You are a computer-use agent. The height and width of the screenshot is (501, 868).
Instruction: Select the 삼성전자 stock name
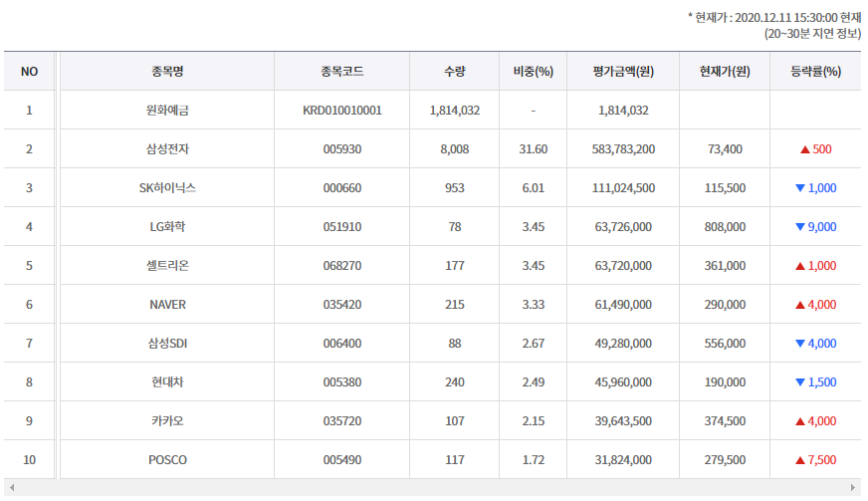[x=167, y=149]
